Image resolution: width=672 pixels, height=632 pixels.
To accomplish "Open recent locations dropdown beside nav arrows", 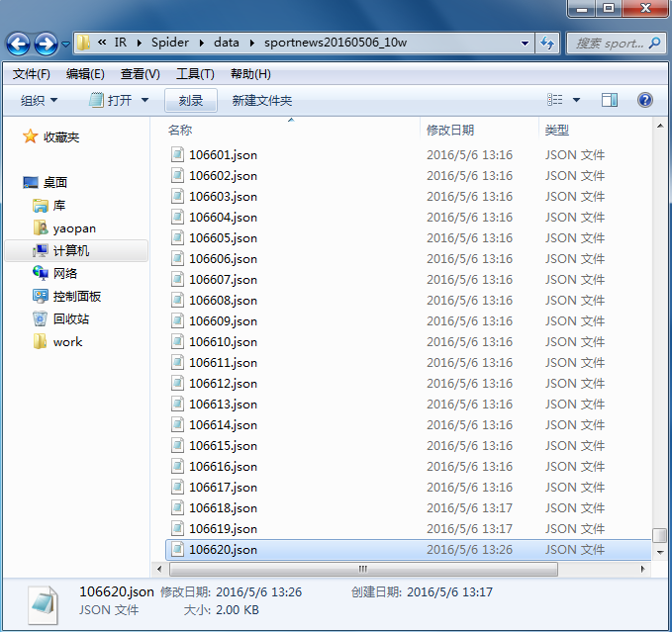I will point(65,44).
